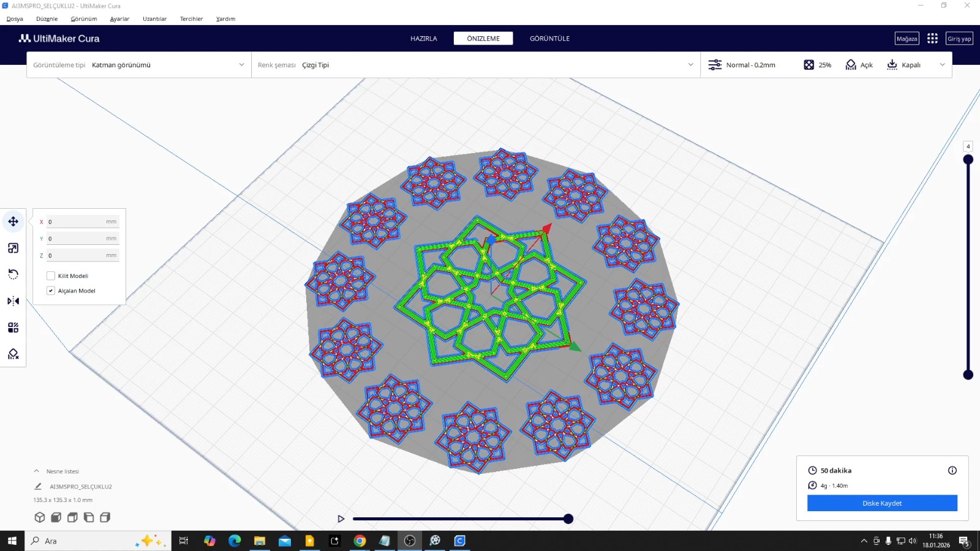
Task: Collapse the Nesne listesi panel
Action: [36, 471]
